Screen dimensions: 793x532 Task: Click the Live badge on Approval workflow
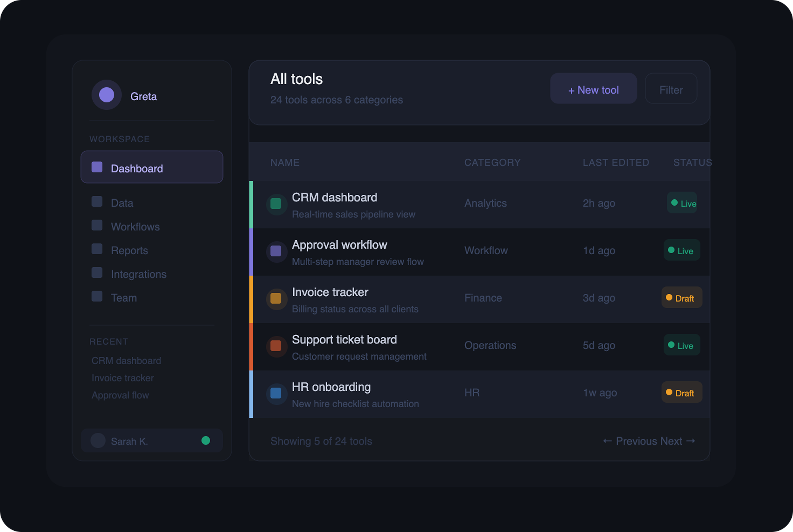(x=682, y=250)
